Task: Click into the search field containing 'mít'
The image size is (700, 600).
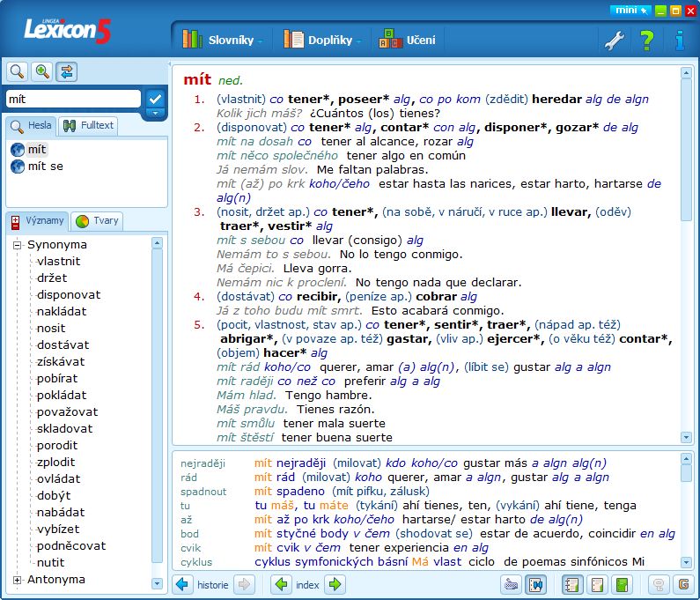Action: pos(73,99)
